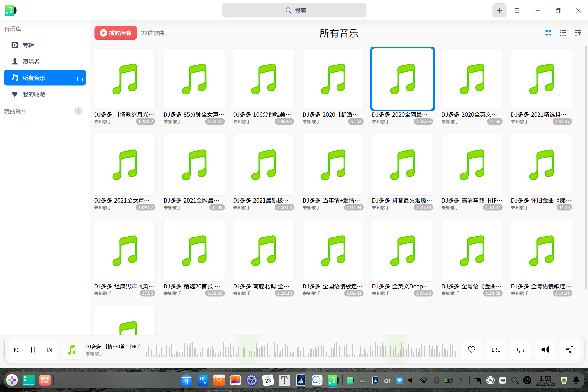Go back to the previous track

click(x=17, y=350)
